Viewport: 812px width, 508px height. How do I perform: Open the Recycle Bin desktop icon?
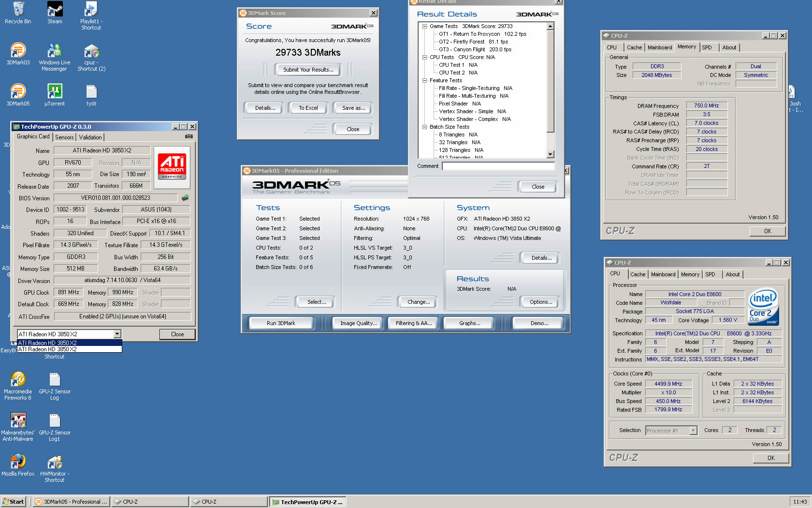pos(18,13)
